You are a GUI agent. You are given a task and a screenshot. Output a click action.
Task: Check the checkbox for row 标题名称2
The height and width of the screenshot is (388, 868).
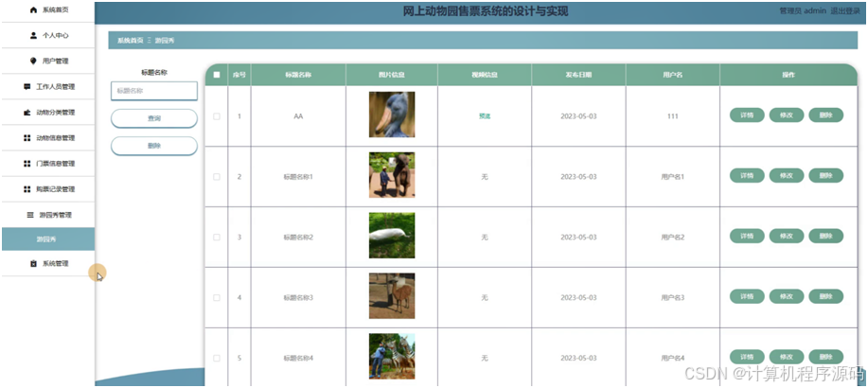(217, 237)
